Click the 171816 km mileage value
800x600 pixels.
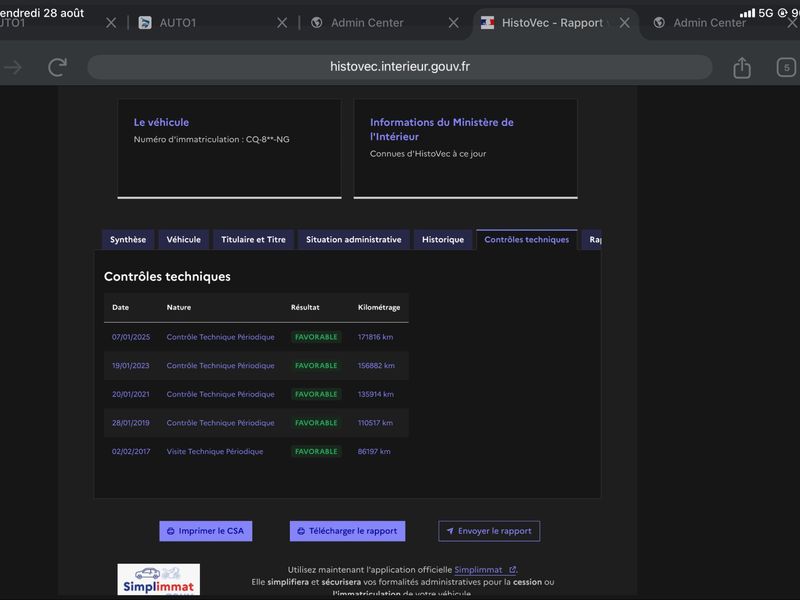[x=376, y=337]
